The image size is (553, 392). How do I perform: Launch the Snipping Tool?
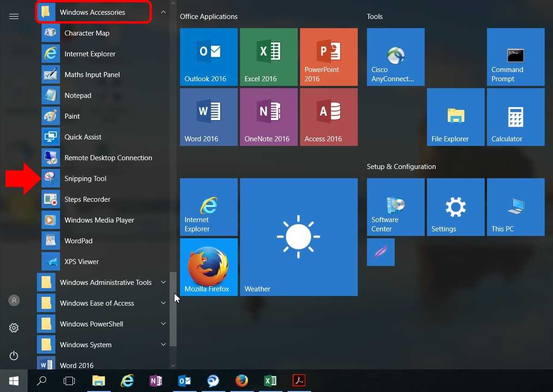[102, 179]
